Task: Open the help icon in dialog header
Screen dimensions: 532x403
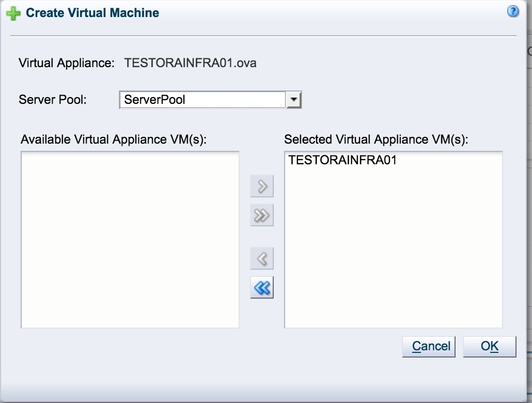Action: [513, 11]
